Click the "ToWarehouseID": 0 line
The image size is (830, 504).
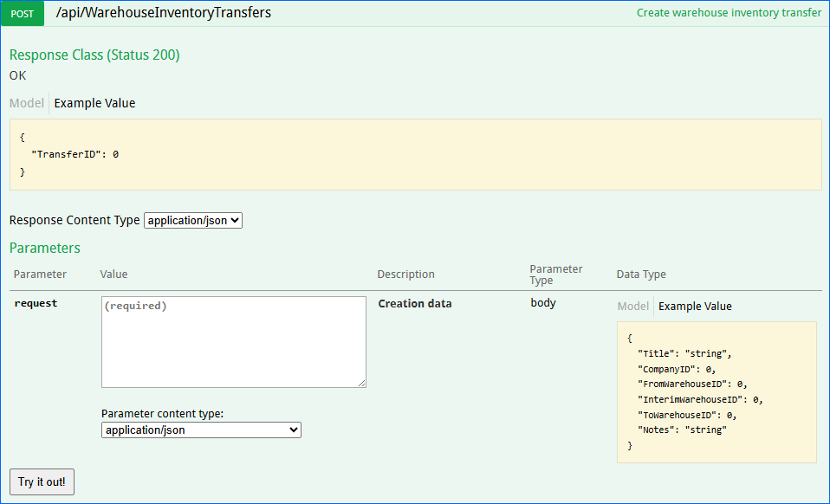(x=687, y=415)
